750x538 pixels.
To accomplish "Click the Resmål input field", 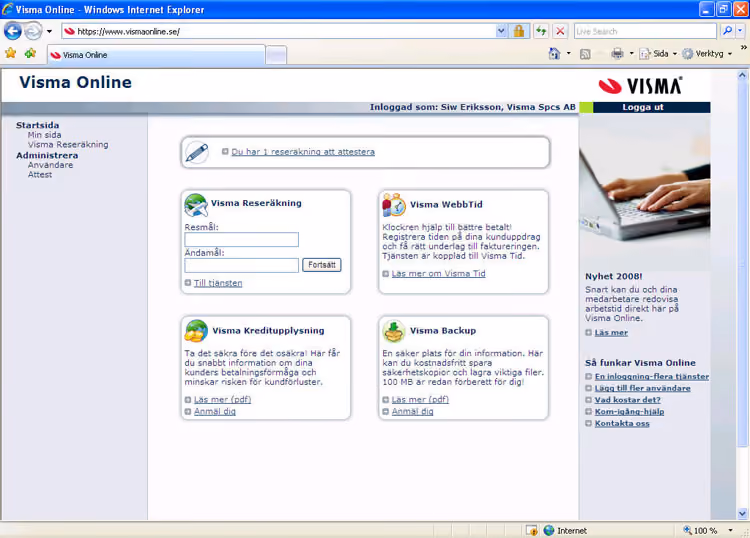I will (242, 240).
